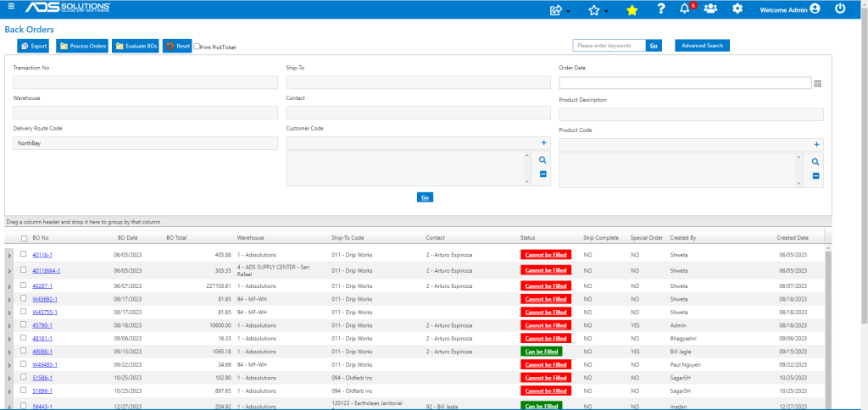Expand the row for BO 48161-1
This screenshot has width=868, height=410.
[x=8, y=339]
